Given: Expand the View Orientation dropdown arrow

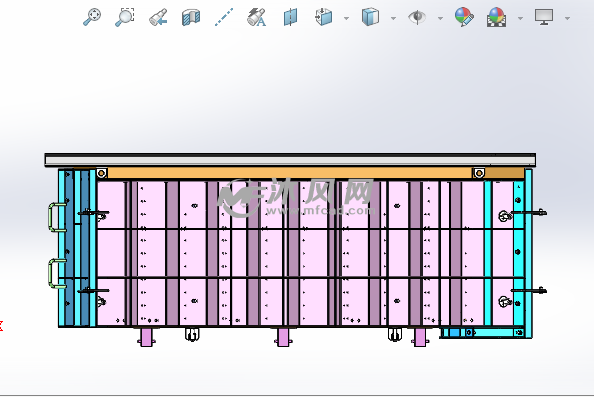Looking at the screenshot, I should point(347,18).
